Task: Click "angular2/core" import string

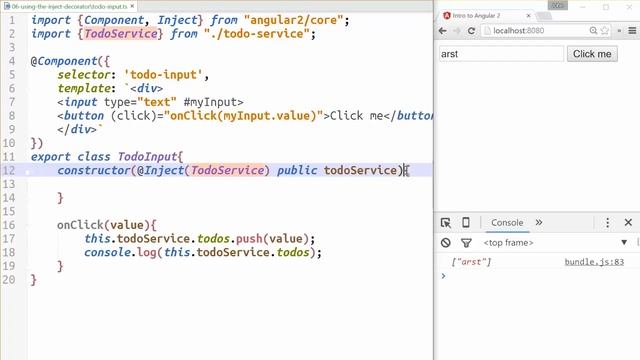Action: tap(293, 20)
